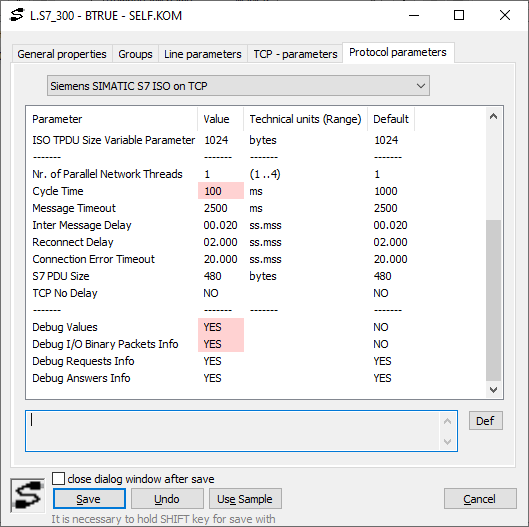Click parameter list scroll up arrow

pos(493,117)
